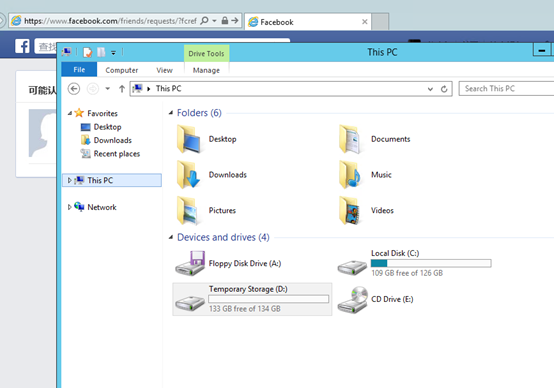
Task: Select Downloads under Favorites
Action: pos(112,140)
